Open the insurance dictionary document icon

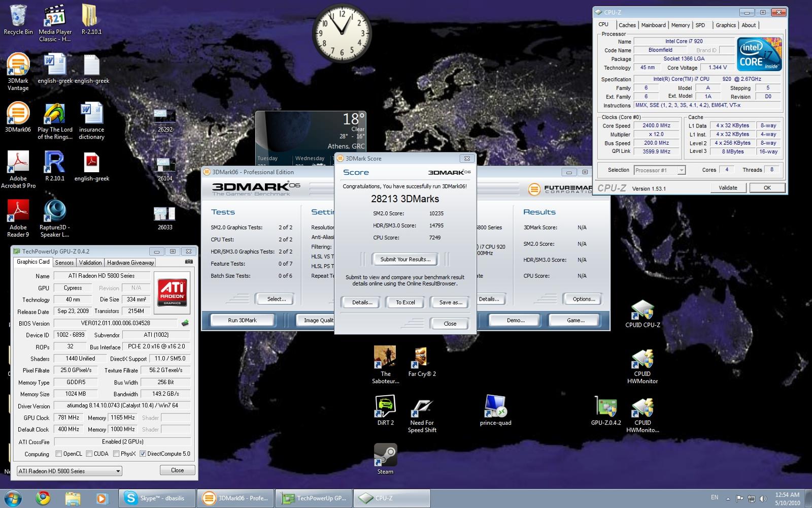point(91,122)
